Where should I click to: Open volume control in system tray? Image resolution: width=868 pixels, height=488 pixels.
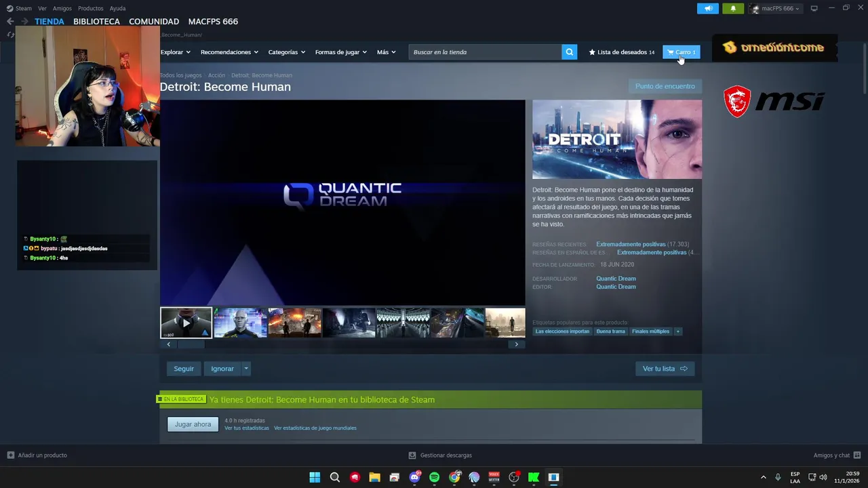coord(823,477)
